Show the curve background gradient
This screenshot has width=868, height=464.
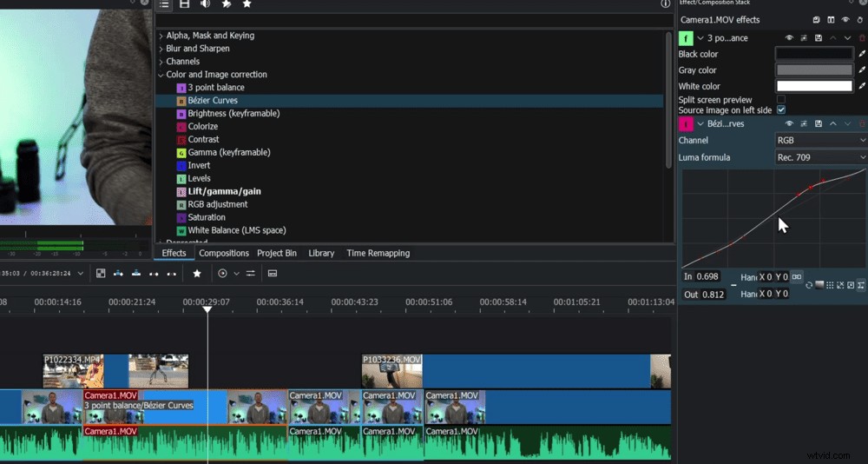click(x=819, y=285)
